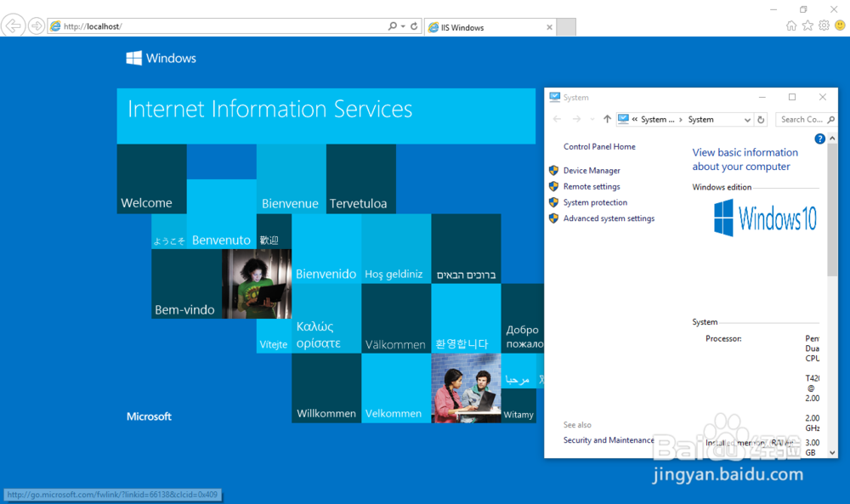Click the search magnifier in the Control Panel search box
850x504 pixels.
click(830, 119)
